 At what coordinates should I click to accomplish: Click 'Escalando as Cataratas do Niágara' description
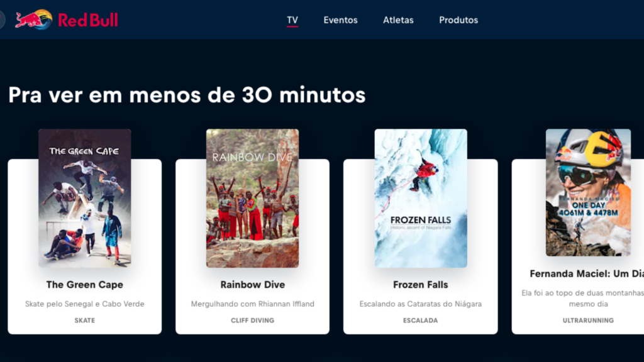coord(421,304)
